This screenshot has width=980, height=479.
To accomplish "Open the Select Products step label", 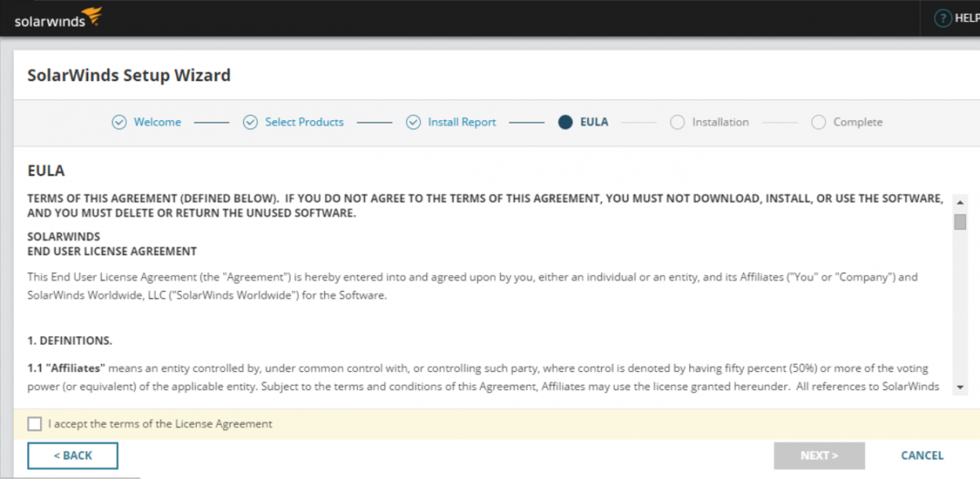I will (304, 123).
